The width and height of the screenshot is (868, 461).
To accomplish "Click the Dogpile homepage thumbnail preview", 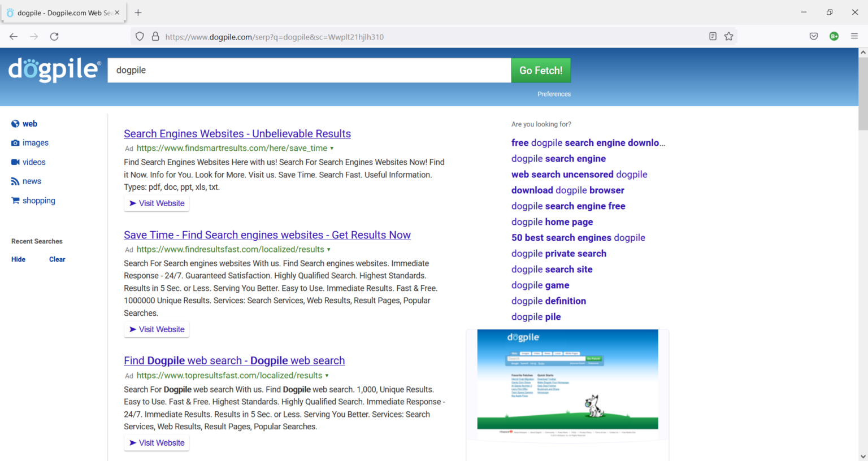I will pos(567,380).
